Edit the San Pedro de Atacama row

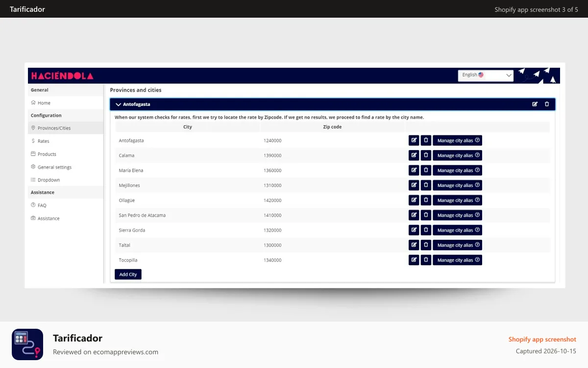(x=414, y=215)
